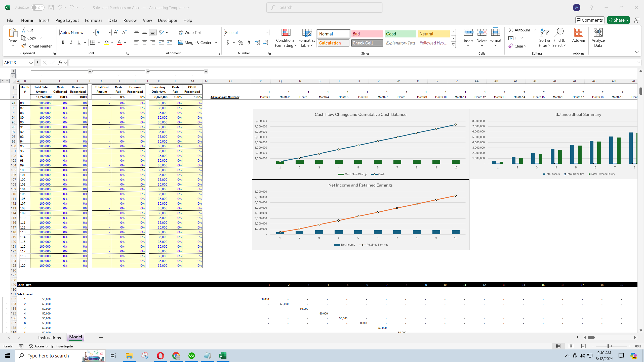Screen dimensions: 644x362
Task: Toggle Bold formatting
Action: tap(63, 42)
